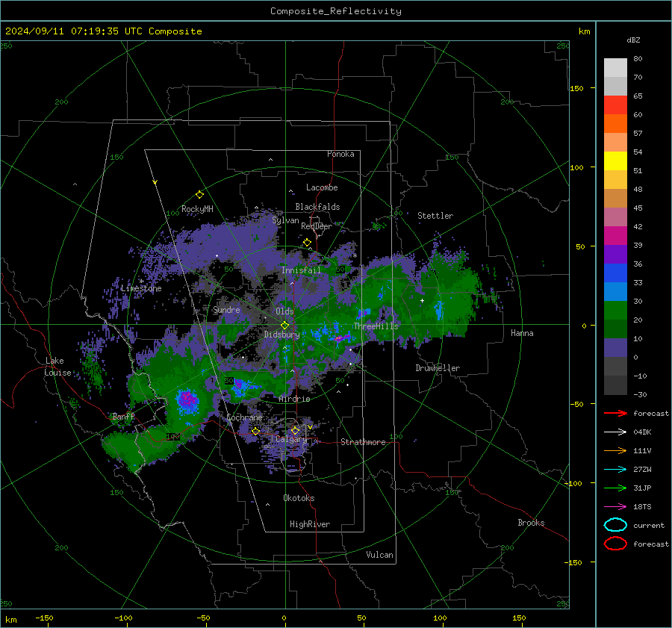
Task: Click the Brooks label
Action: (531, 523)
